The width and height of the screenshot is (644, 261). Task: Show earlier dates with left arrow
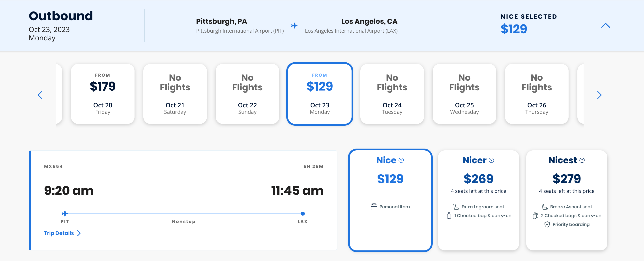[x=40, y=95]
